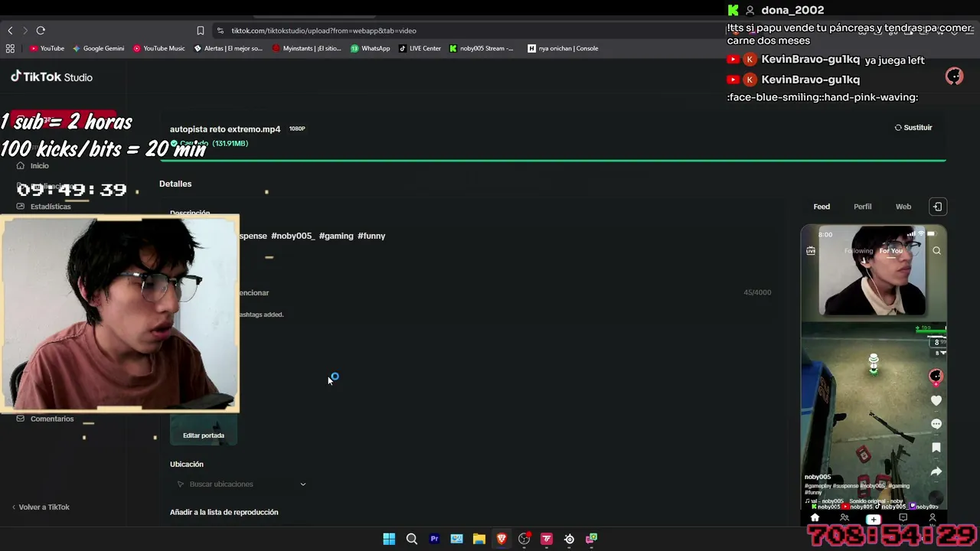Tap the LIVE icon in the phone preview
Viewport: 980px width, 551px height.
(x=811, y=250)
